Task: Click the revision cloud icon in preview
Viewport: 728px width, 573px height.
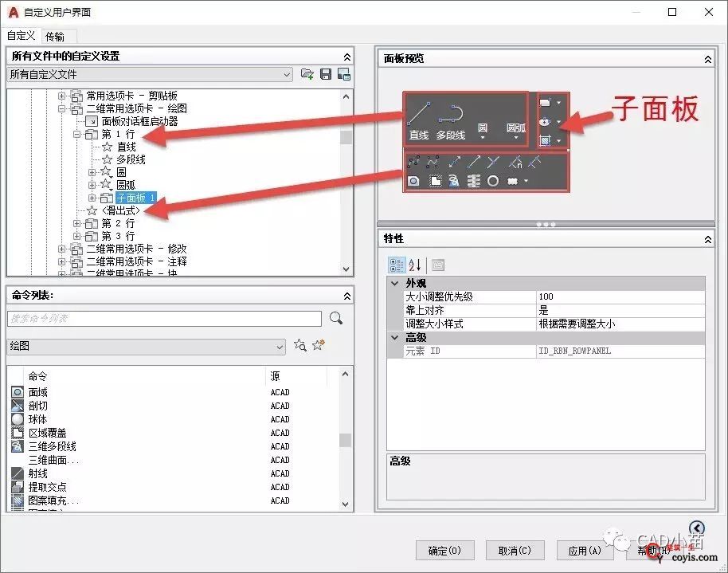Action: [513, 181]
